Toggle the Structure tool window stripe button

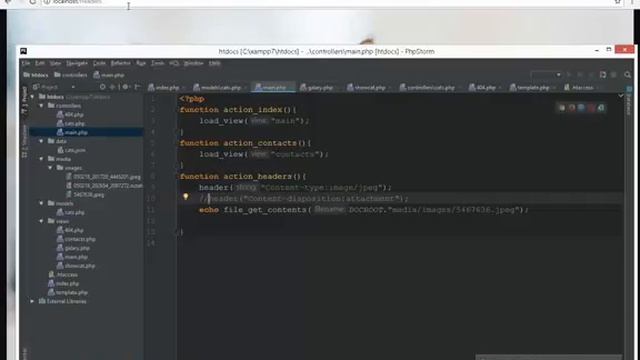point(25,141)
